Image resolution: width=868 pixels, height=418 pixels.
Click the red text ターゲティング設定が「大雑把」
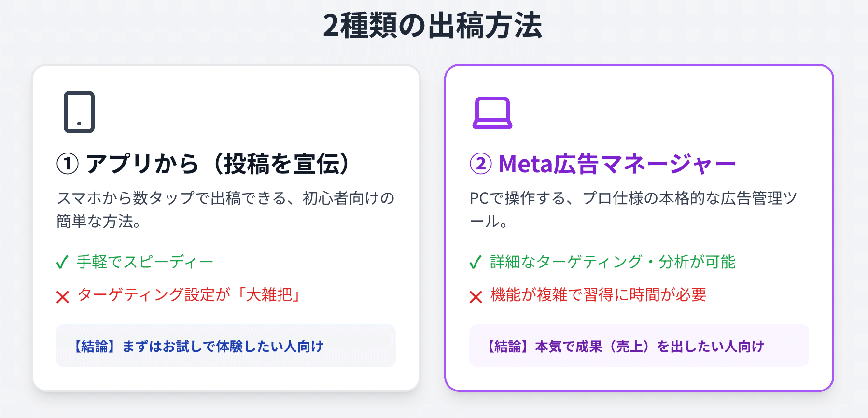[x=189, y=294]
